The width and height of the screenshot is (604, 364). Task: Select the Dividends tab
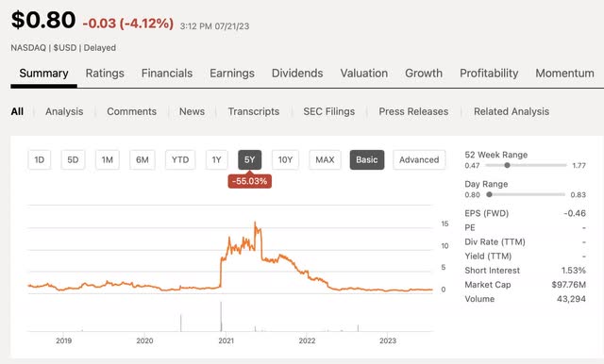(x=297, y=74)
